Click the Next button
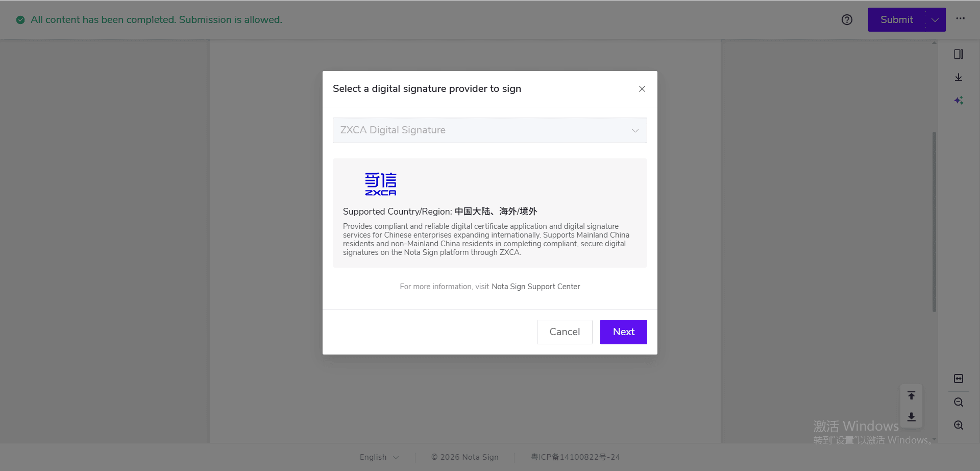 (x=624, y=332)
